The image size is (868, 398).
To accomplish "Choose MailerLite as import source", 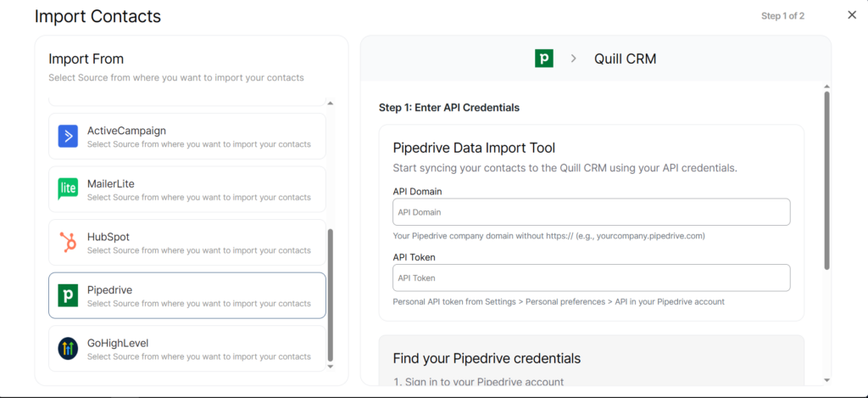I will (x=187, y=188).
